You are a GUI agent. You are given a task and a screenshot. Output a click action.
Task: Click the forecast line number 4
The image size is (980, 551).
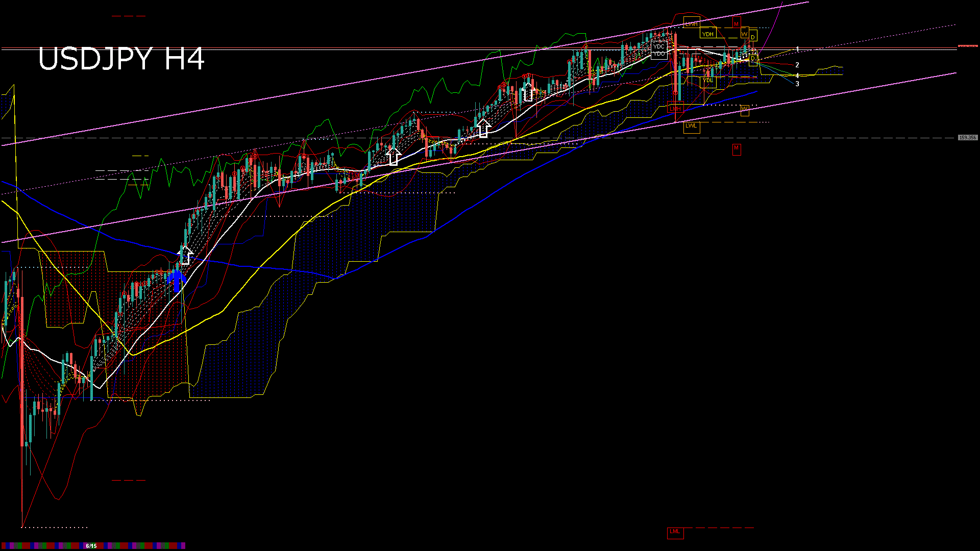point(797,76)
